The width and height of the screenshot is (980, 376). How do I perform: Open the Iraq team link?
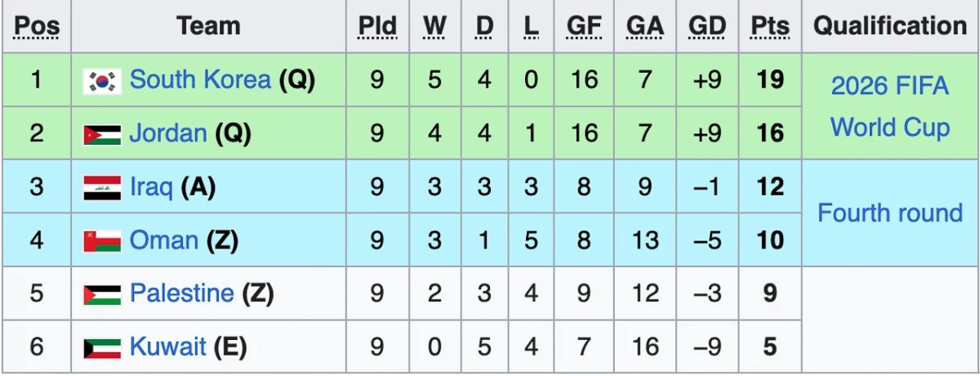click(x=151, y=187)
